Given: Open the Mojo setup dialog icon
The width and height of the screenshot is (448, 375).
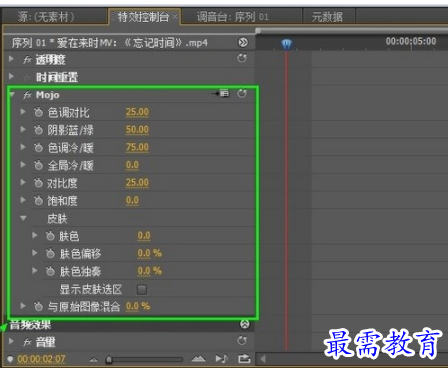Looking at the screenshot, I should pos(220,93).
